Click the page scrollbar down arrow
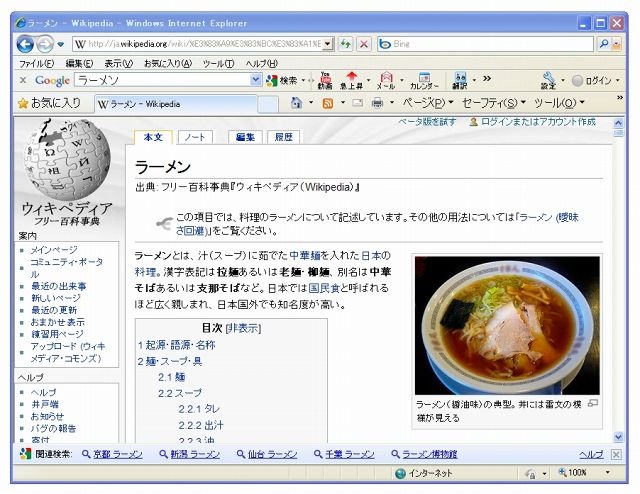This screenshot has width=640, height=494. tap(618, 437)
